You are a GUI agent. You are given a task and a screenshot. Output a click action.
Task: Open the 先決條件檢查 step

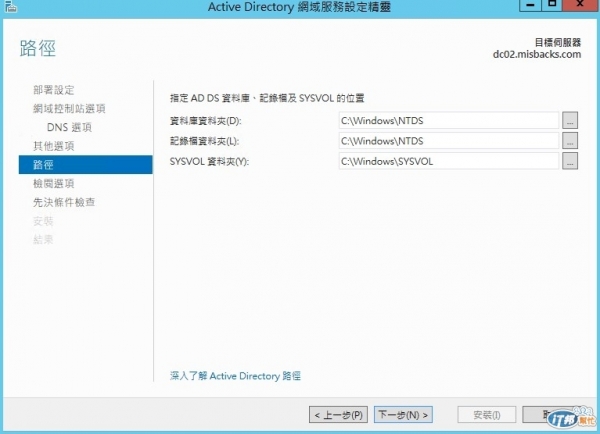pos(64,202)
